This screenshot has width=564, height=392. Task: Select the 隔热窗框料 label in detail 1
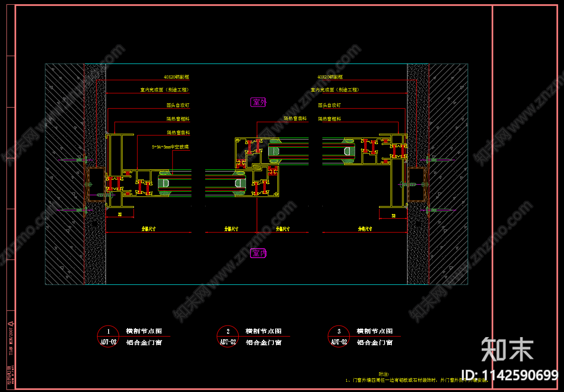click(x=179, y=119)
